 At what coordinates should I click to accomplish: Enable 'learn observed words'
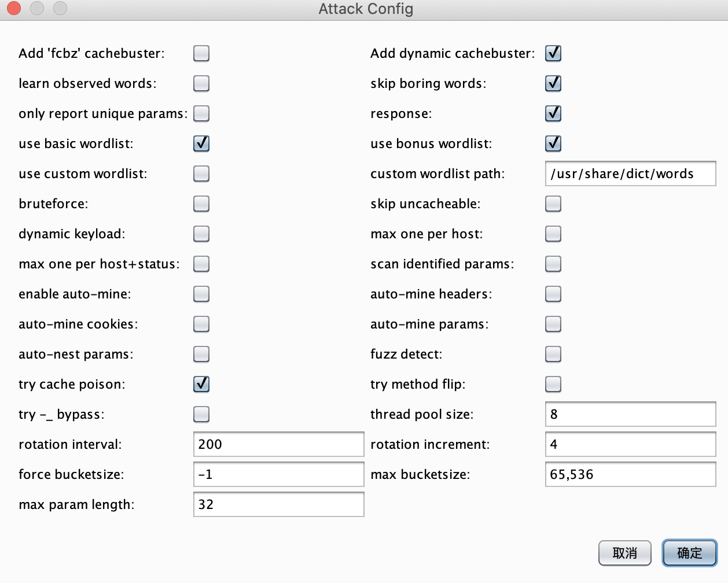(201, 83)
